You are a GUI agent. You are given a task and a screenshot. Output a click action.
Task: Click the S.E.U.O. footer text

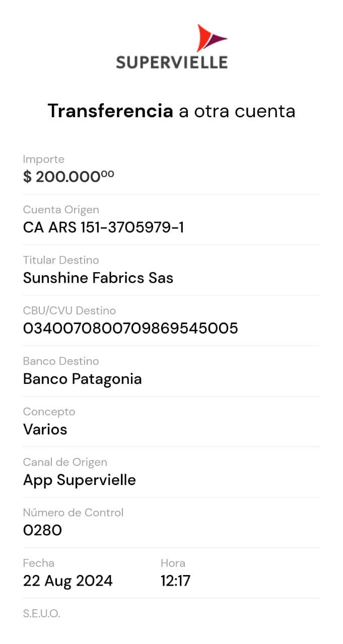pyautogui.click(x=41, y=614)
